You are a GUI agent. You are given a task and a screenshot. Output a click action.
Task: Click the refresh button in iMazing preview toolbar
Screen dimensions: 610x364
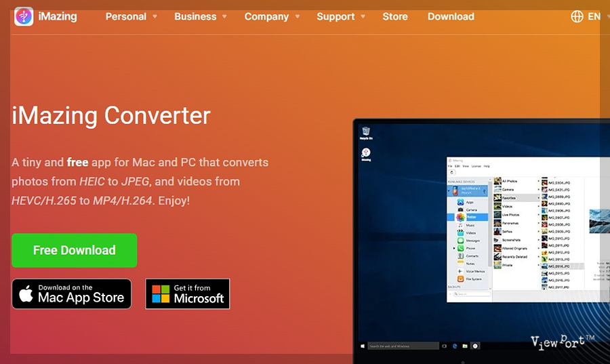pyautogui.click(x=451, y=172)
